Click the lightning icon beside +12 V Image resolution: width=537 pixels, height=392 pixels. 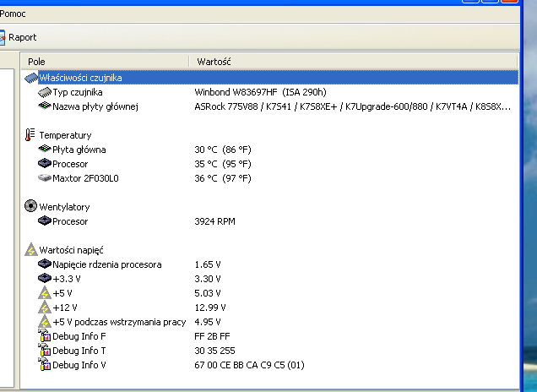[x=45, y=308]
